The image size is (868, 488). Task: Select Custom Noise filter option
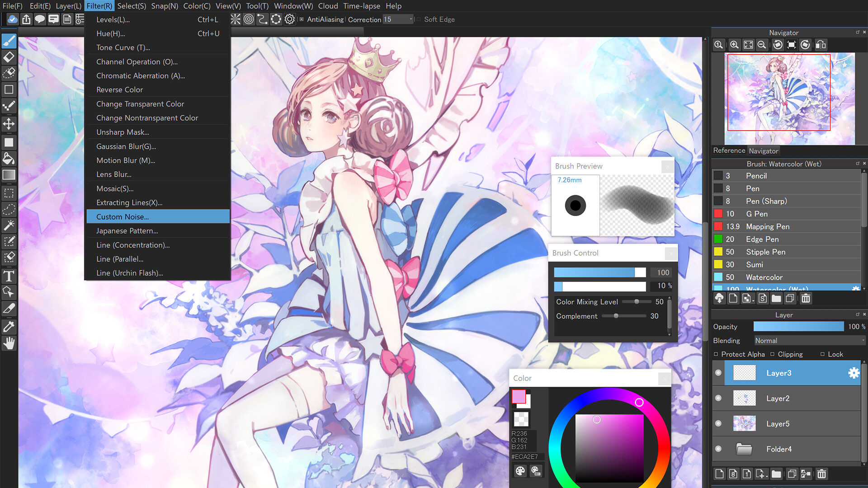[x=122, y=216]
